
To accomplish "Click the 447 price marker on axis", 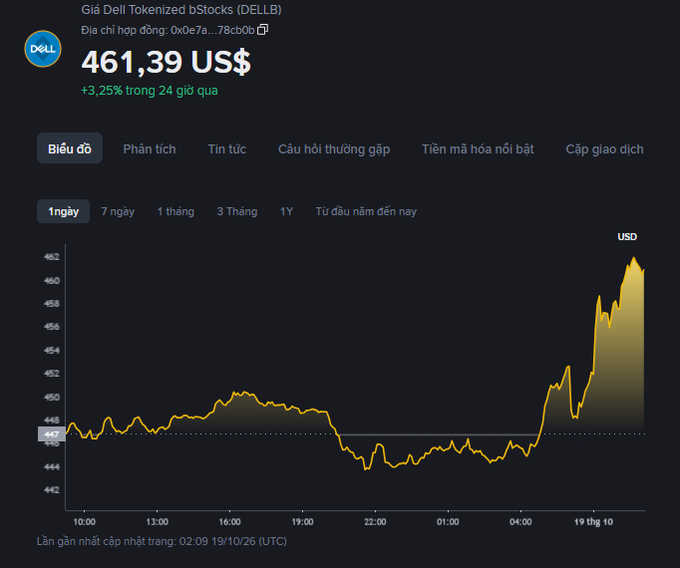I will pyautogui.click(x=52, y=434).
